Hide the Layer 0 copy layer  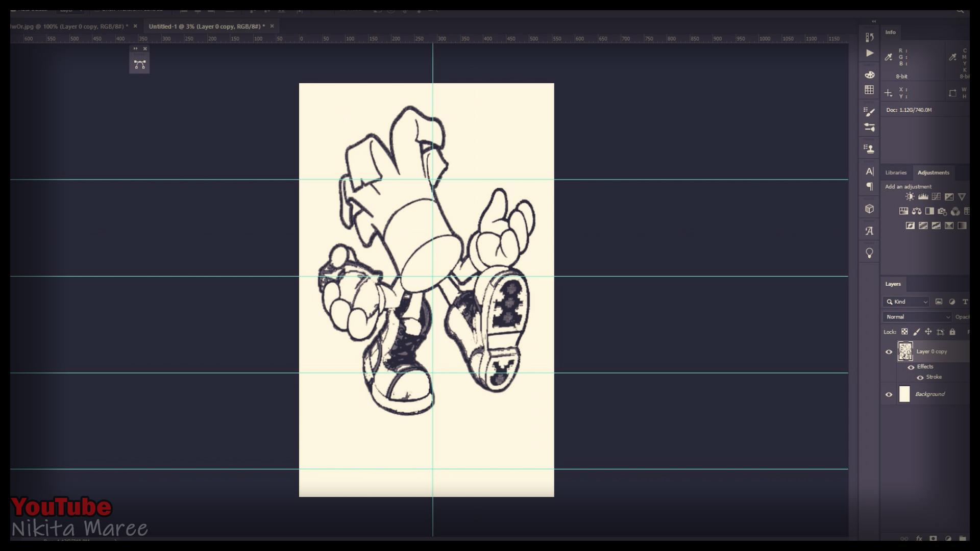click(x=889, y=352)
